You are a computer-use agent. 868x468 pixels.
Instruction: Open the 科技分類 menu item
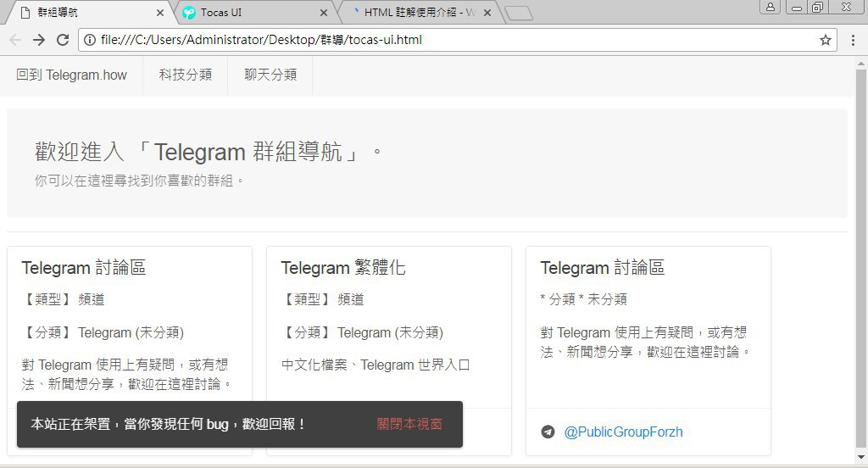coord(185,75)
